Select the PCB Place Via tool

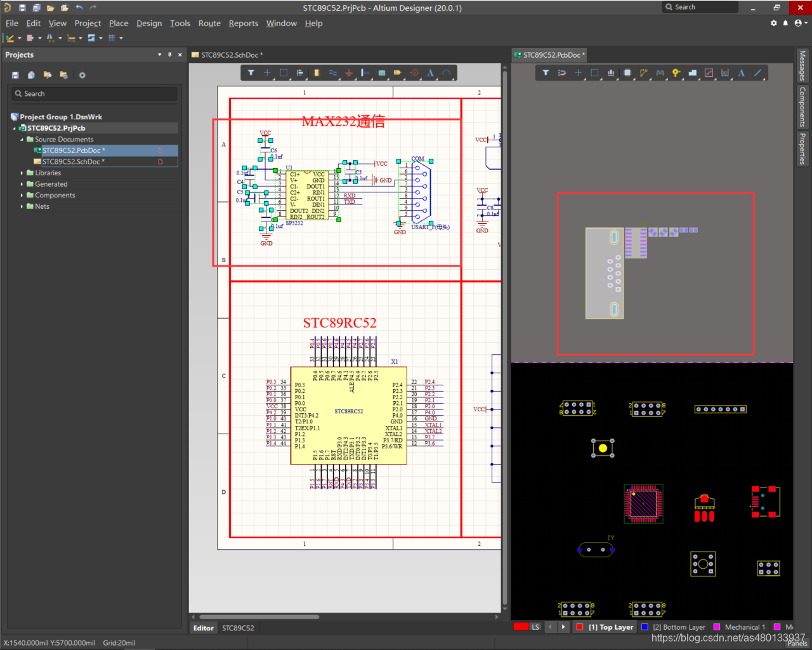coord(676,73)
